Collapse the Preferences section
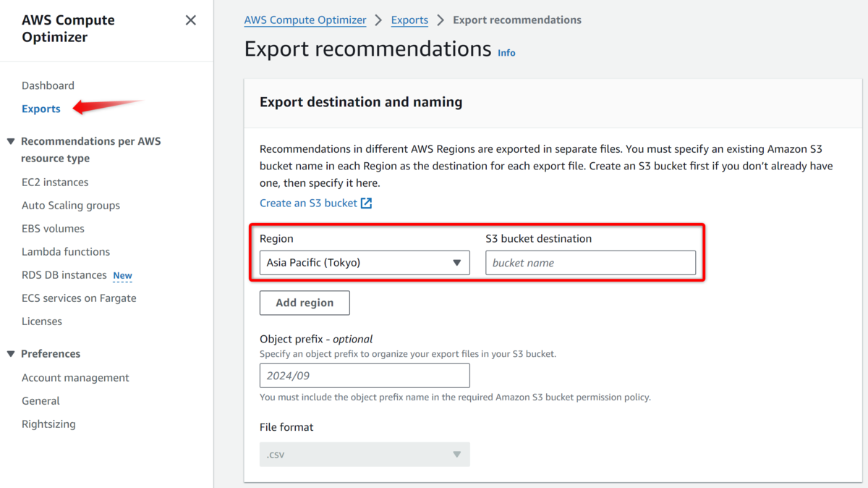This screenshot has width=868, height=488. coord(11,354)
